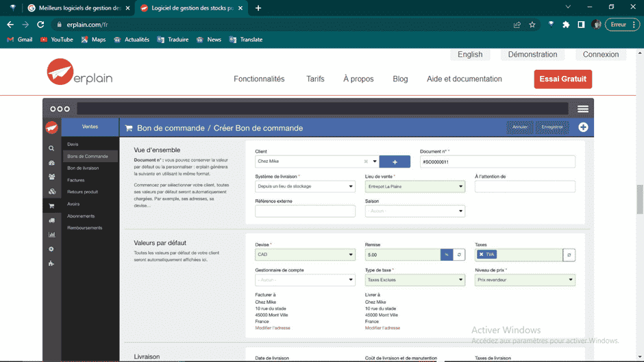
Task: Clear the Chez Mike client selection
Action: (366, 161)
